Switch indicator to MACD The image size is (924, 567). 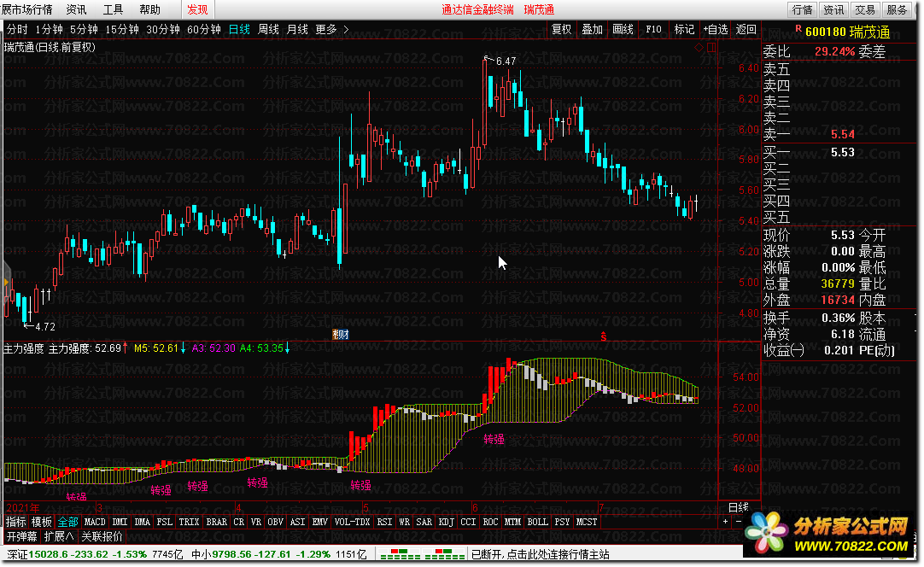(95, 522)
